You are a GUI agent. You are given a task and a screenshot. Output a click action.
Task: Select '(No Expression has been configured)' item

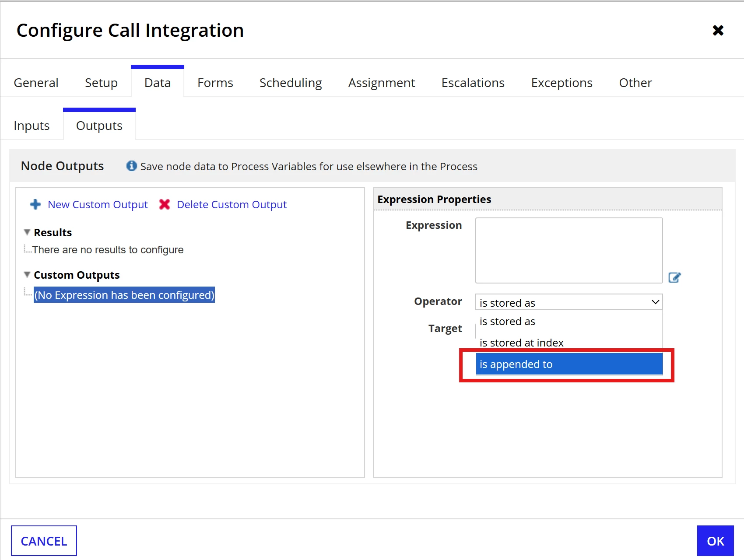[124, 295]
